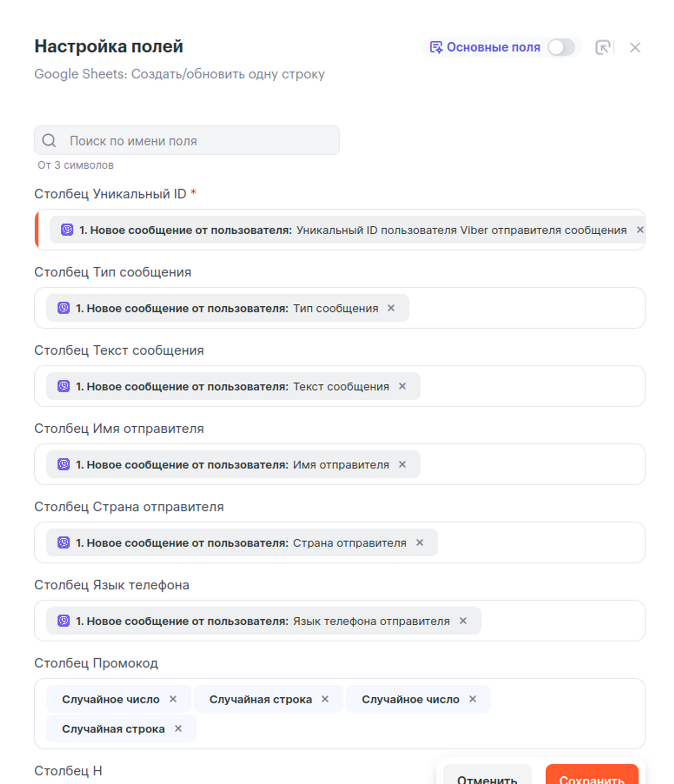674x784 pixels.
Task: Click the Viber icon in Тип сообщения tag
Action: click(x=64, y=308)
